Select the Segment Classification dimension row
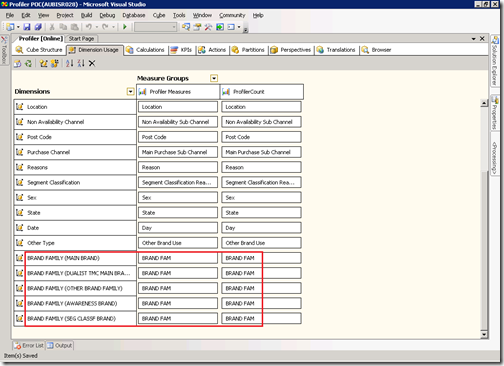 coord(75,182)
